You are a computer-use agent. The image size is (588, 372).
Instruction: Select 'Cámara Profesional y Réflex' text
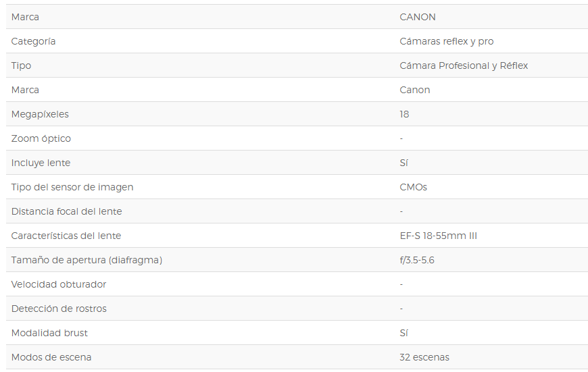pos(464,66)
